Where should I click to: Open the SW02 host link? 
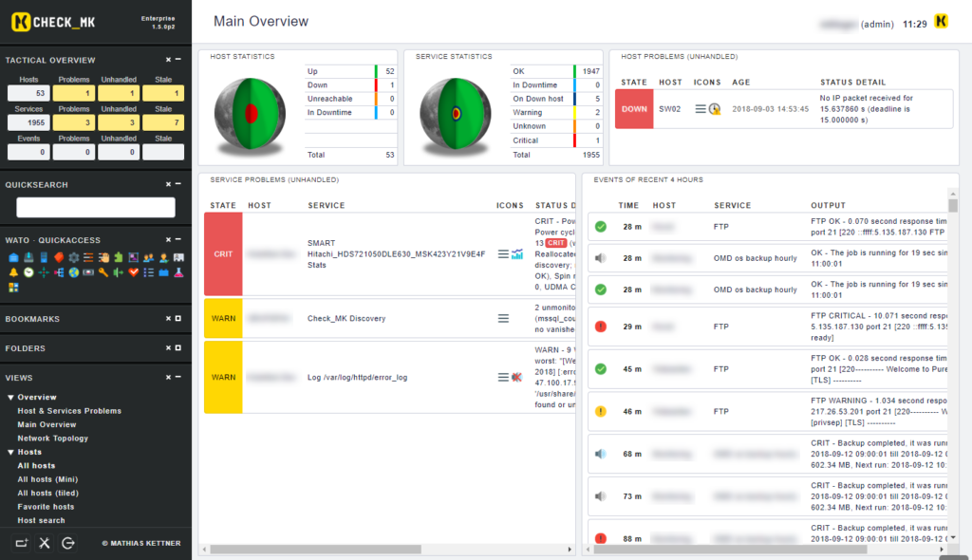coord(669,109)
